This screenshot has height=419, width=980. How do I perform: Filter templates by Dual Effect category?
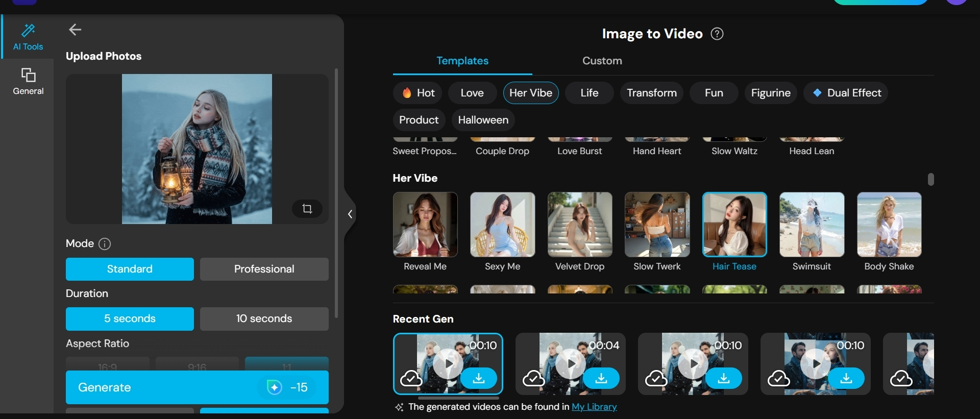(x=846, y=93)
